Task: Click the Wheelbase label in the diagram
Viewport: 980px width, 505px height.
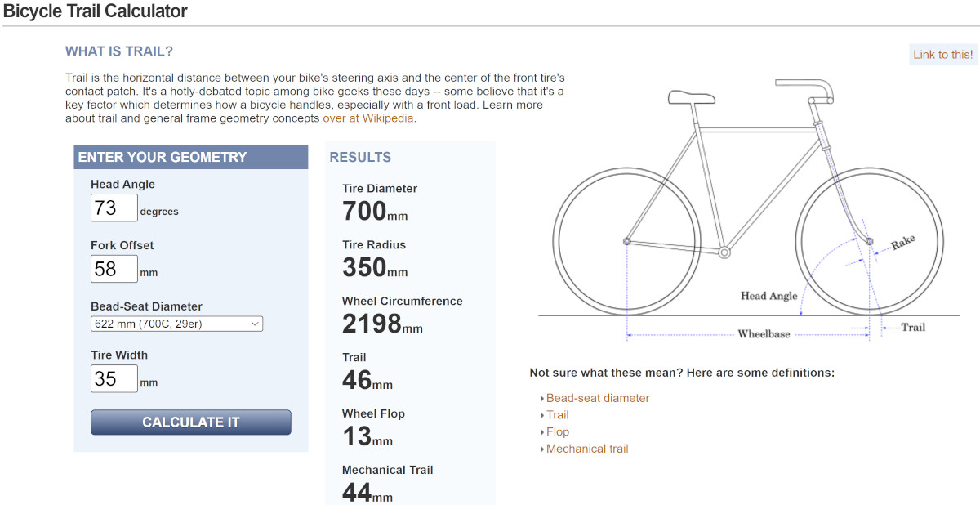Action: (764, 334)
